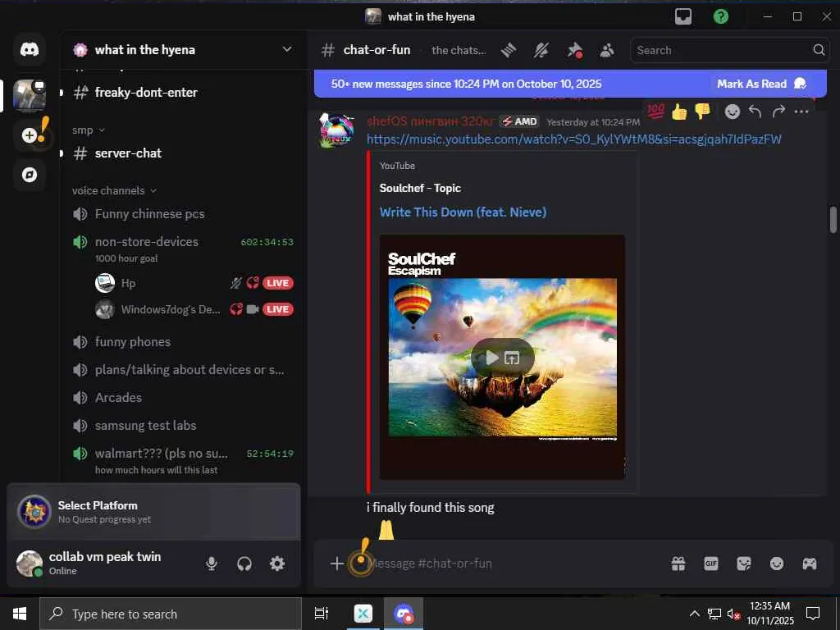Click Windows7dog's De... voice user
This screenshot has width=840, height=630.
click(x=171, y=309)
